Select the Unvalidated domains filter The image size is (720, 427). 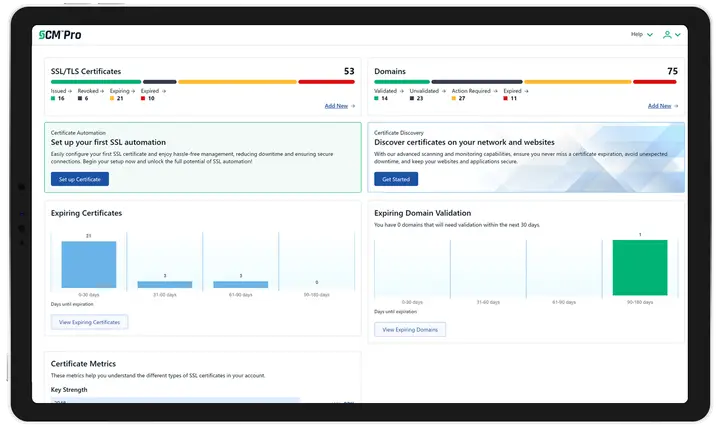pos(426,91)
